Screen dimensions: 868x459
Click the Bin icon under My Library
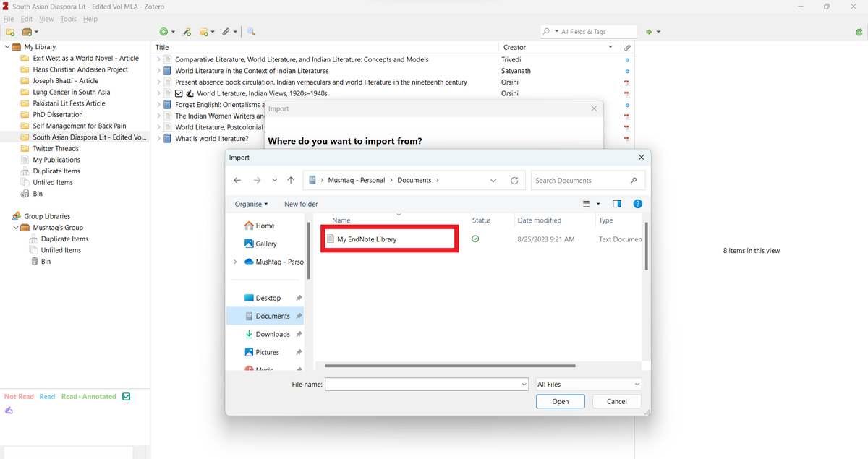tap(26, 194)
